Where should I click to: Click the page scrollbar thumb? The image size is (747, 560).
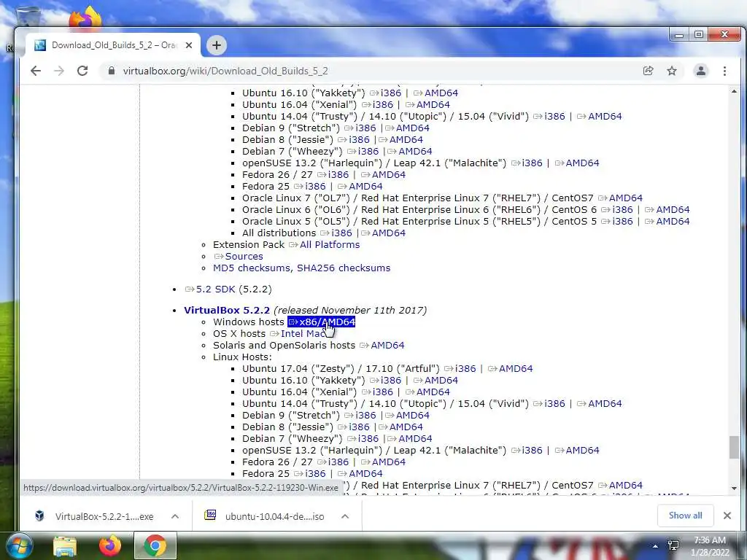click(734, 448)
